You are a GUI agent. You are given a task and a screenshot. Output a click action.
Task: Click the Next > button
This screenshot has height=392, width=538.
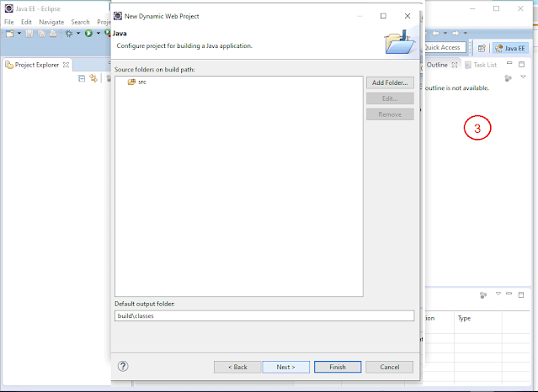(x=285, y=367)
